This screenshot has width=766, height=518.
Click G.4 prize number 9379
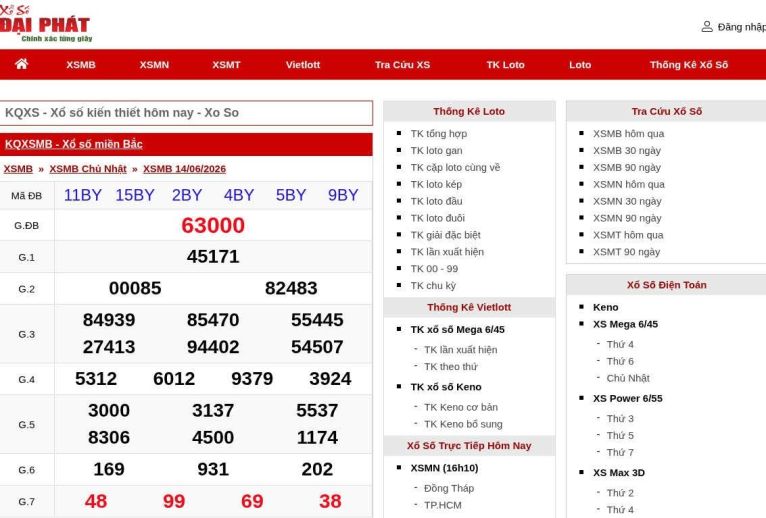point(252,379)
